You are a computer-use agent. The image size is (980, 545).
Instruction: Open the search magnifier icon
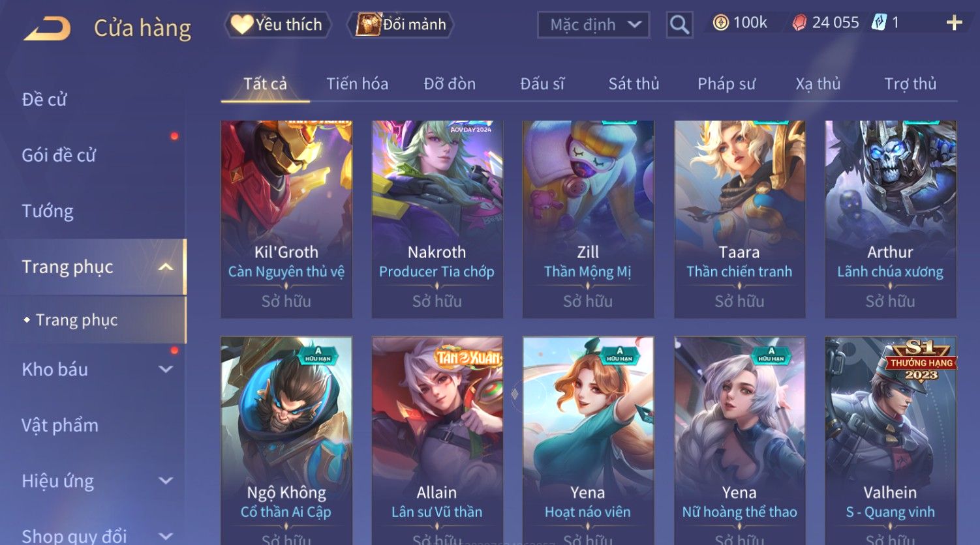click(679, 25)
